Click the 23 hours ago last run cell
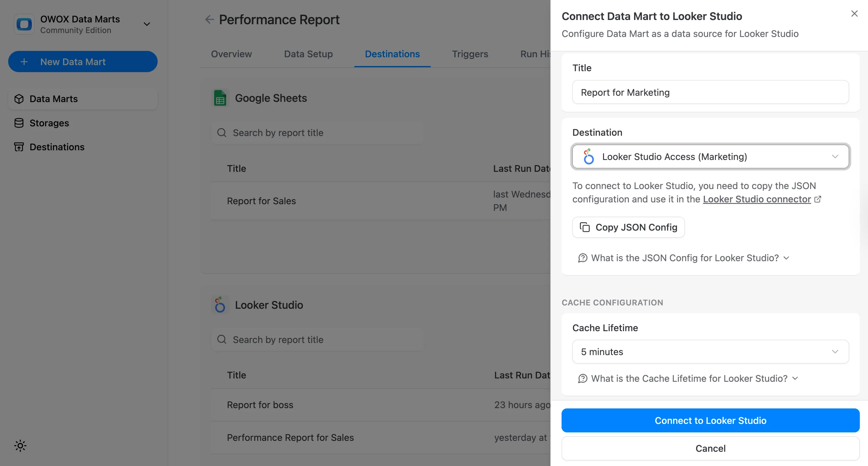Viewport: 868px width, 466px height. click(522, 405)
